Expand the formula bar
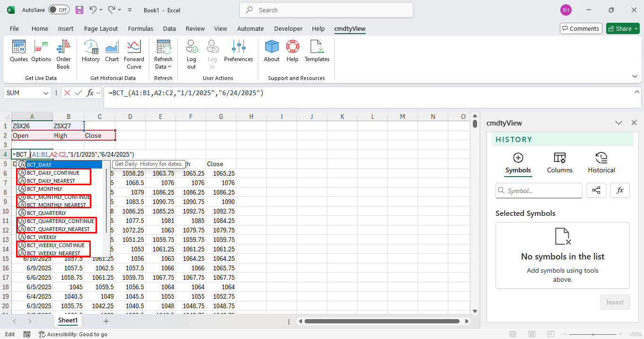The width and height of the screenshot is (644, 339). pos(637,92)
